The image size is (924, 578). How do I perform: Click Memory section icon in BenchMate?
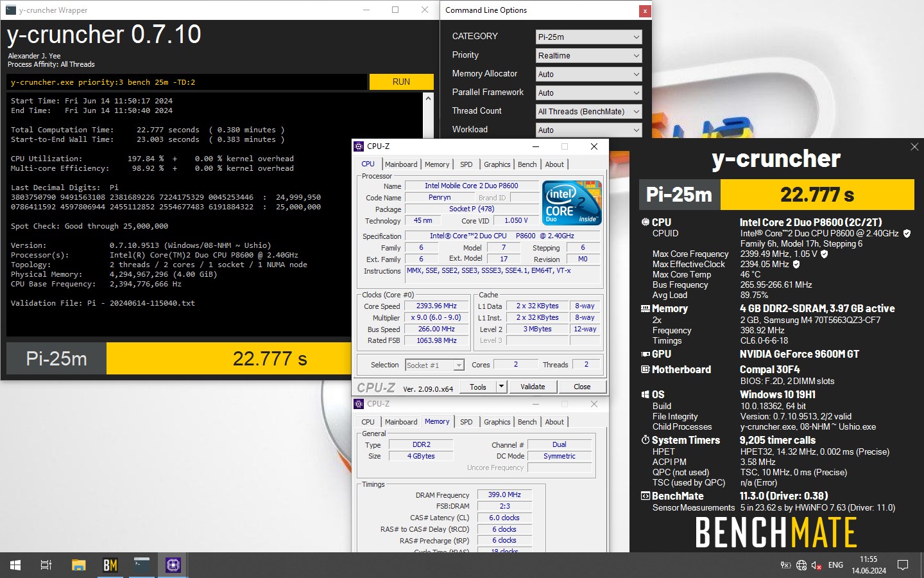646,309
